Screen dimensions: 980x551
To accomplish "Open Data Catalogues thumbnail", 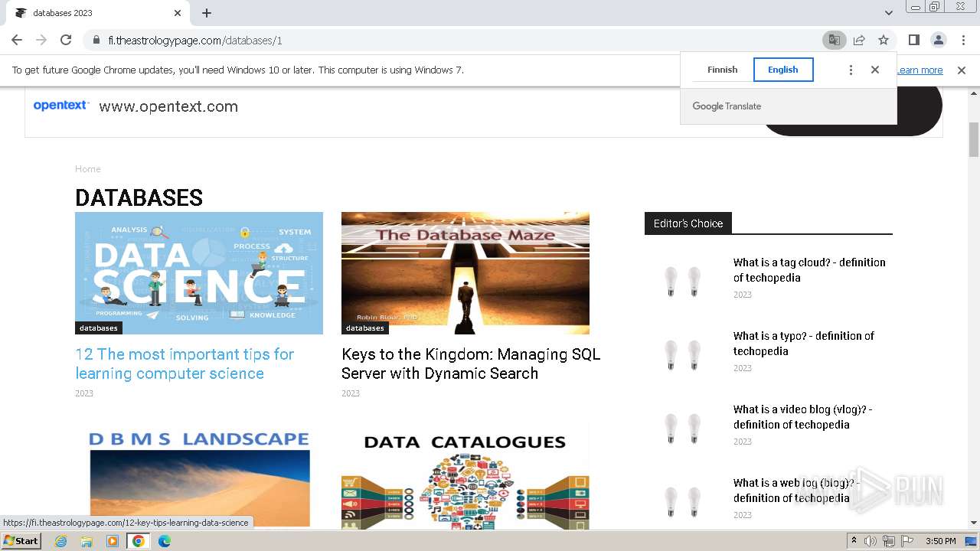I will click(x=465, y=477).
